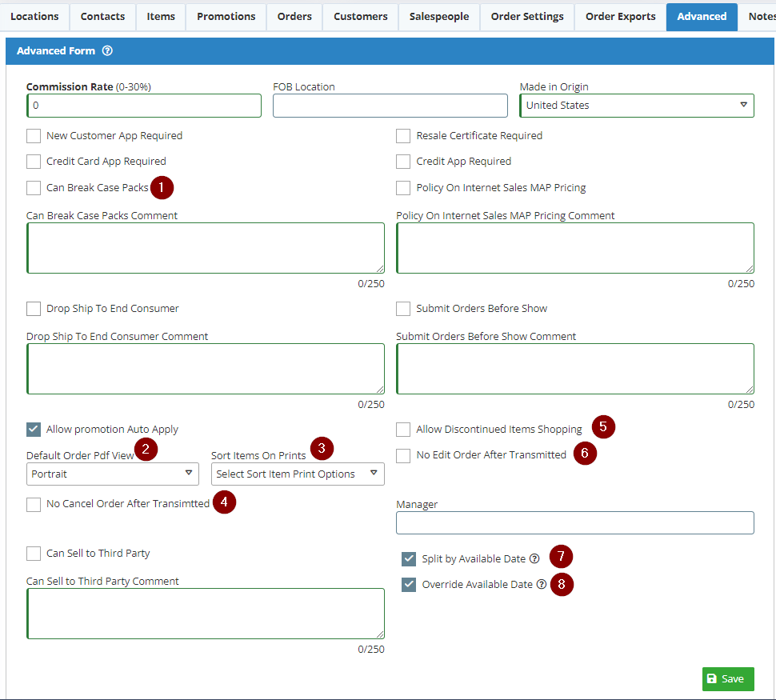Screen dimensions: 776x700
Task: Check No Cancel Order After Transmitted
Action: pos(34,504)
